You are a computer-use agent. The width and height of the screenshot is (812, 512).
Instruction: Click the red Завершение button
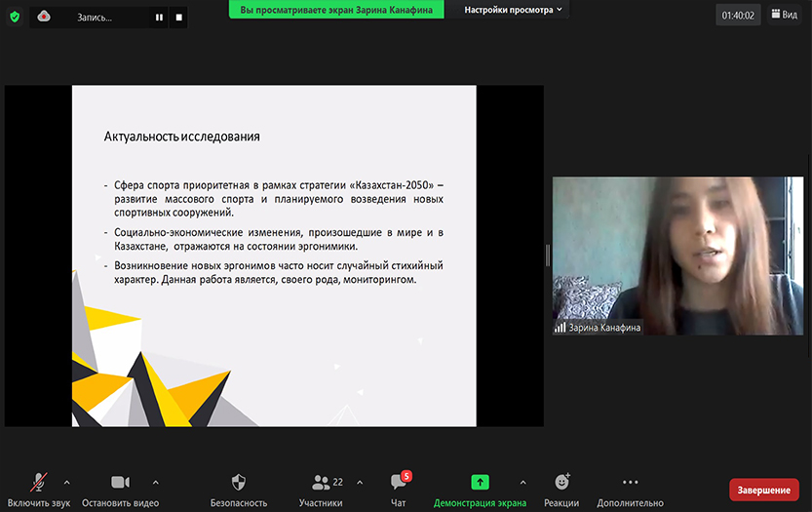(764, 490)
